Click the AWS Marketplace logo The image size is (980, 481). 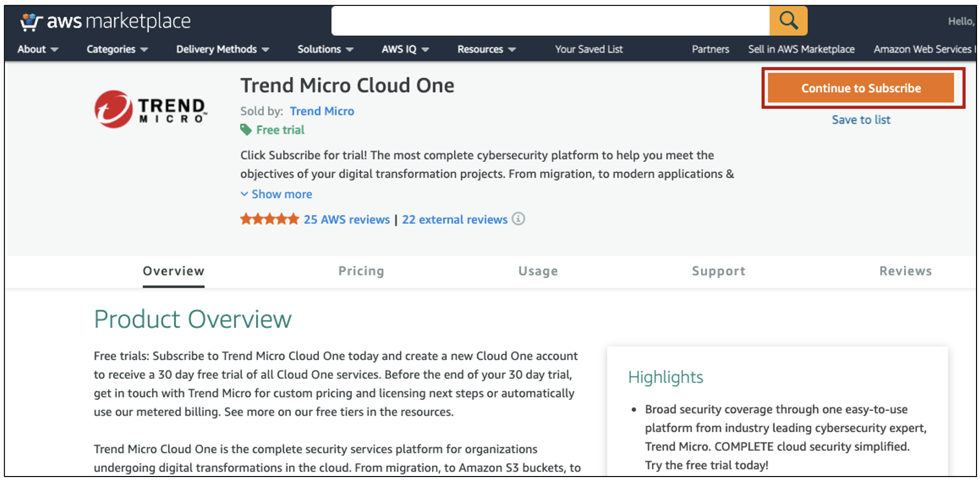coord(105,21)
